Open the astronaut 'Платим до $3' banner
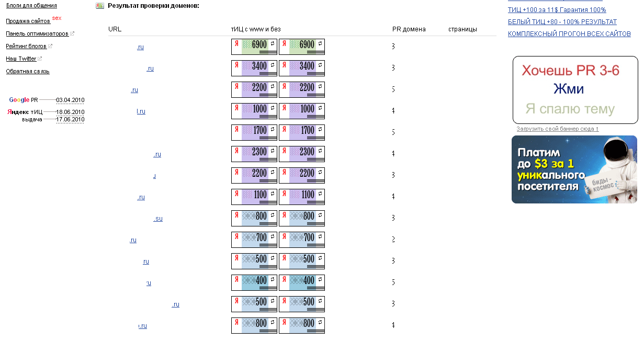 (x=574, y=169)
